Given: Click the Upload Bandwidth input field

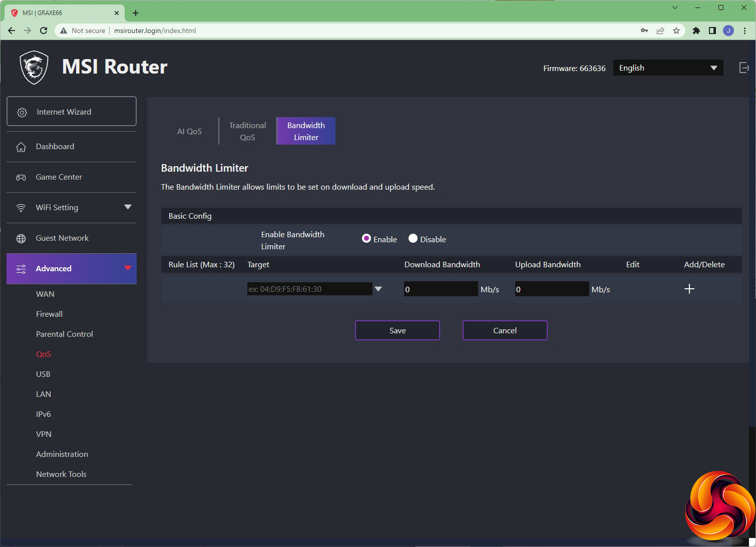Looking at the screenshot, I should tap(552, 289).
